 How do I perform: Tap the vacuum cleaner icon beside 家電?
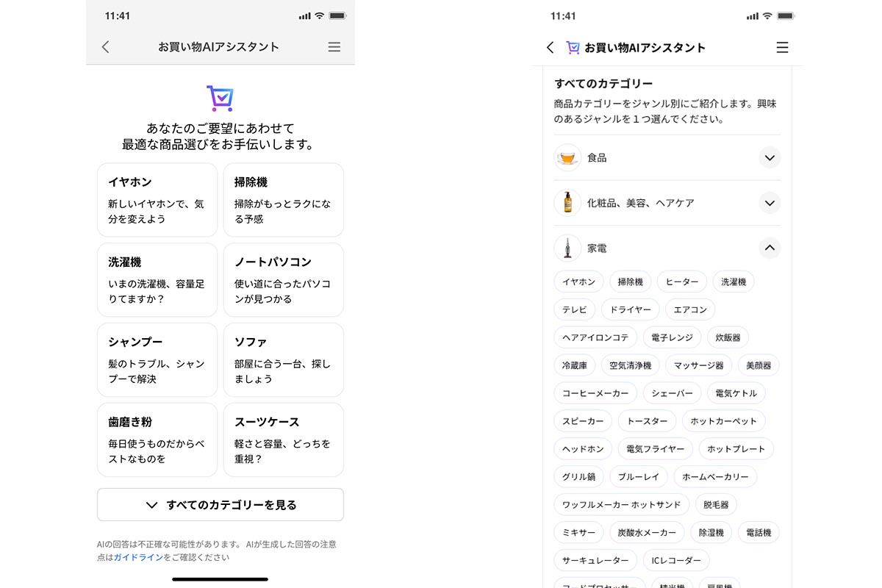(567, 248)
